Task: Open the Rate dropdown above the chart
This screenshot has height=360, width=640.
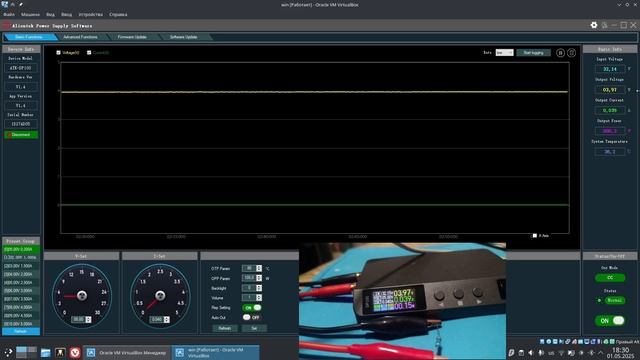Action: pyautogui.click(x=504, y=53)
